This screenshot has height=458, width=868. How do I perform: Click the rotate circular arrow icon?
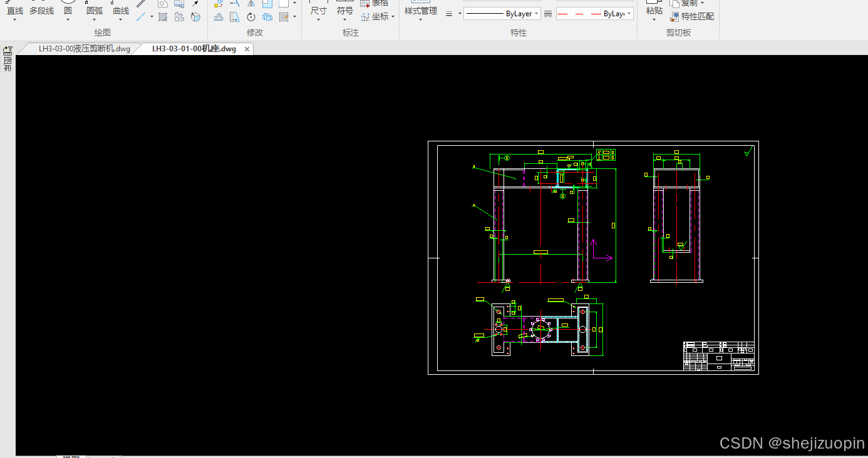click(251, 17)
